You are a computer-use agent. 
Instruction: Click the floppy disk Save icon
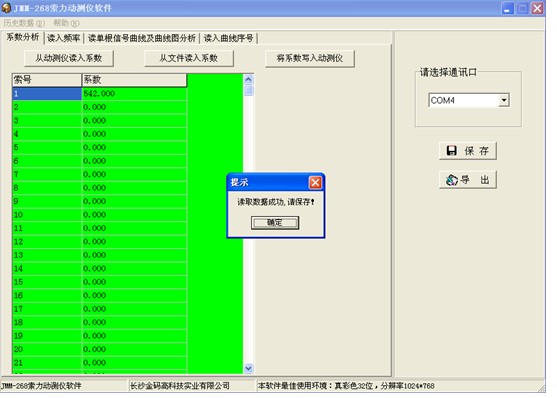point(451,151)
